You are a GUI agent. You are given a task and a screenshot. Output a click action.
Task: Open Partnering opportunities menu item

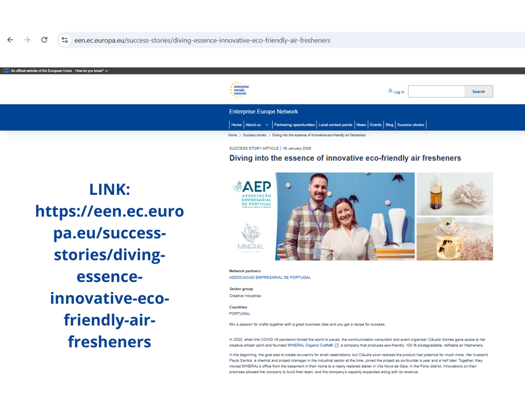point(294,125)
